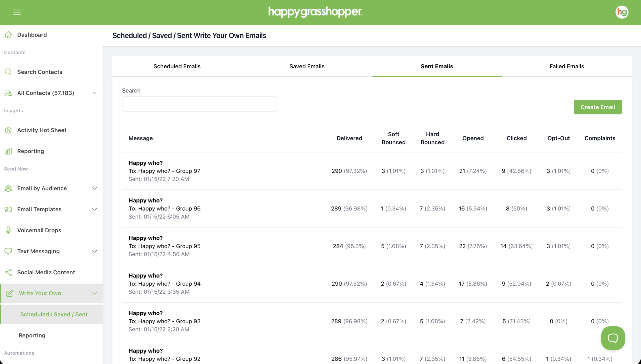641x364 pixels.
Task: Click the hg profile avatar
Action: 622,12
